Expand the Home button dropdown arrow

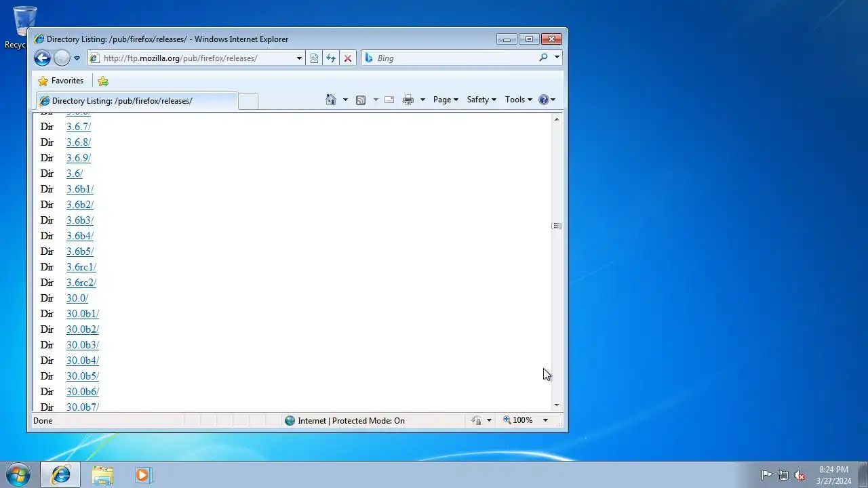[345, 100]
